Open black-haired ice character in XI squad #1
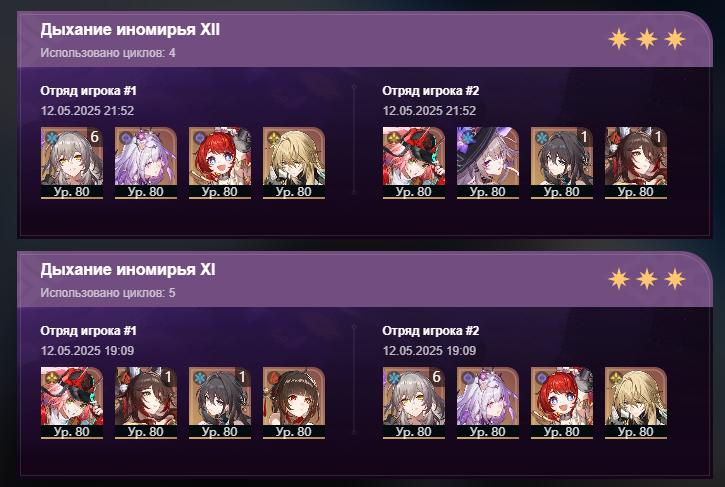This screenshot has width=725, height=487. 220,403
